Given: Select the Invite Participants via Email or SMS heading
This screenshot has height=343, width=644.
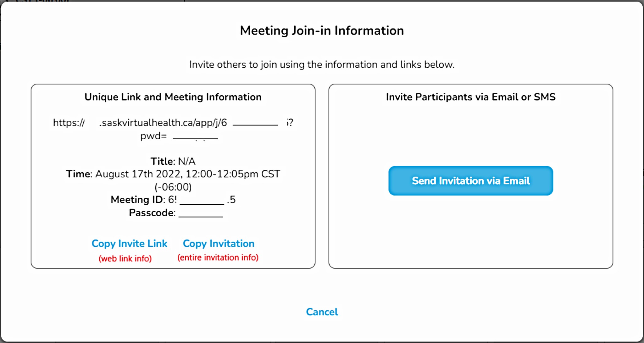Looking at the screenshot, I should pyautogui.click(x=470, y=97).
